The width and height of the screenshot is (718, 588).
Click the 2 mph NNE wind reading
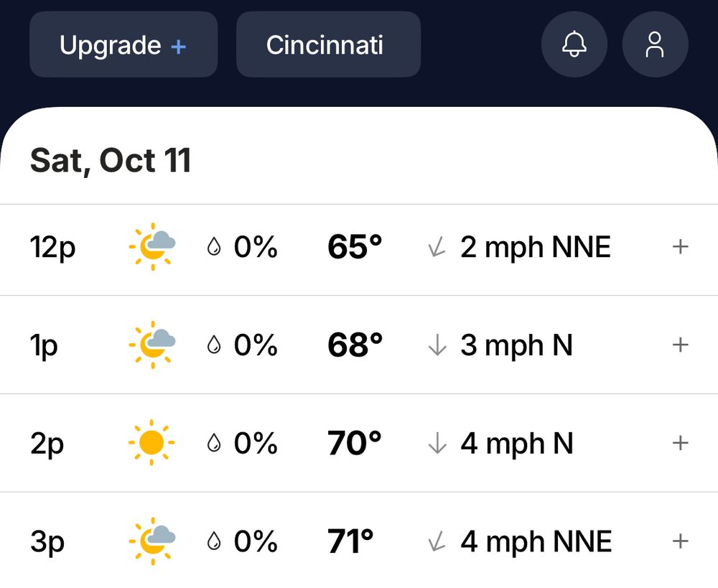(535, 248)
